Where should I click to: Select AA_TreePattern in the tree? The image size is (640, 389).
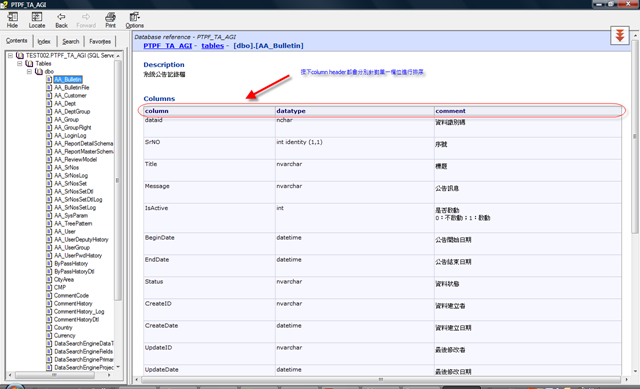tap(73, 224)
